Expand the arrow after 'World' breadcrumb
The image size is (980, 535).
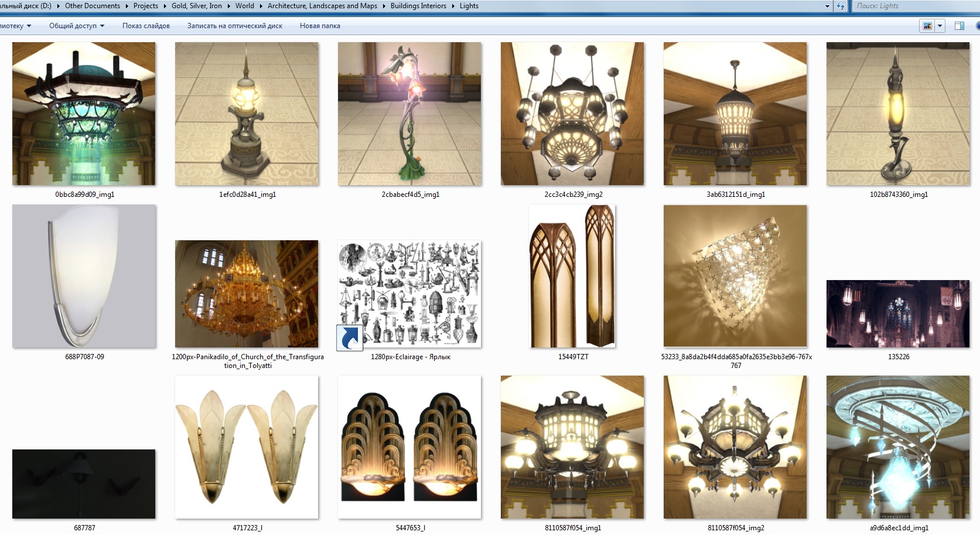pyautogui.click(x=261, y=6)
